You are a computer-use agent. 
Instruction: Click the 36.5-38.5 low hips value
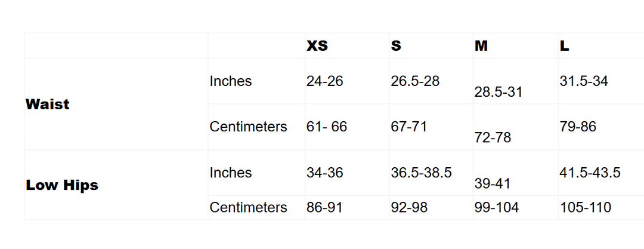click(421, 173)
